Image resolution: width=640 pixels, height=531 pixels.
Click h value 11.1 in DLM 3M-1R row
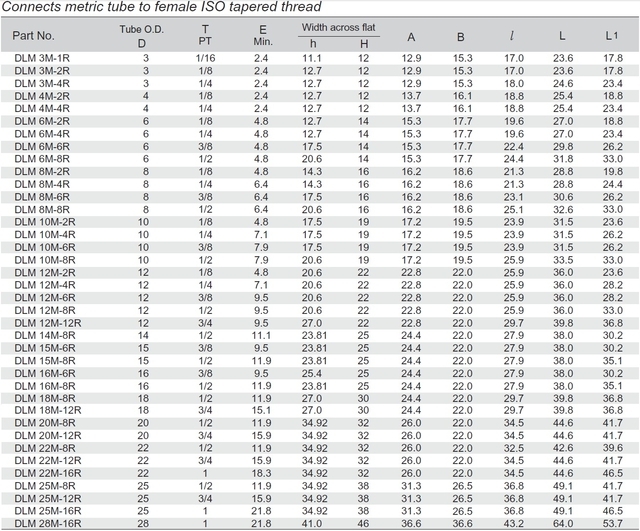(x=312, y=58)
